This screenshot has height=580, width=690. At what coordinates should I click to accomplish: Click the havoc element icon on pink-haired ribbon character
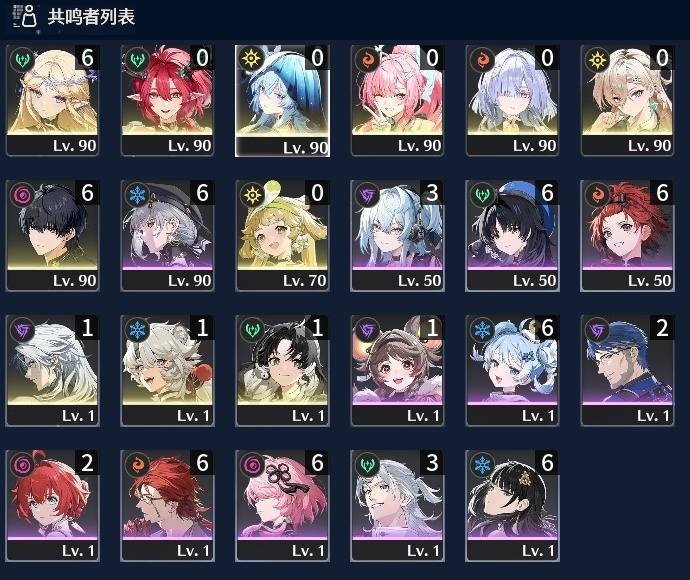(x=253, y=465)
